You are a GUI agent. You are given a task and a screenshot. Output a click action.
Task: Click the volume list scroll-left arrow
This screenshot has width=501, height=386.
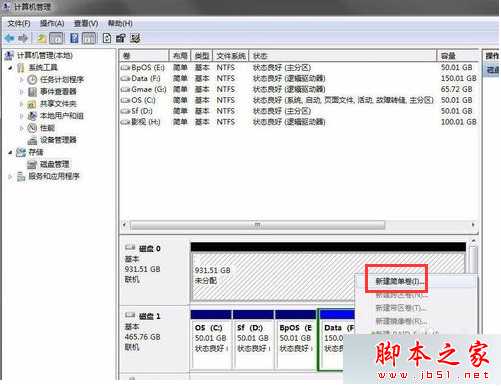(x=124, y=225)
